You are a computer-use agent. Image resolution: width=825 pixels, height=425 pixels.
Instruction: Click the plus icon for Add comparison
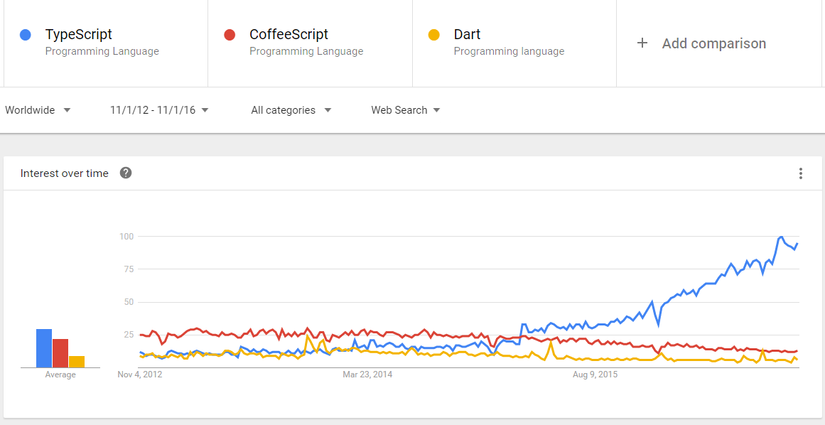[642, 43]
